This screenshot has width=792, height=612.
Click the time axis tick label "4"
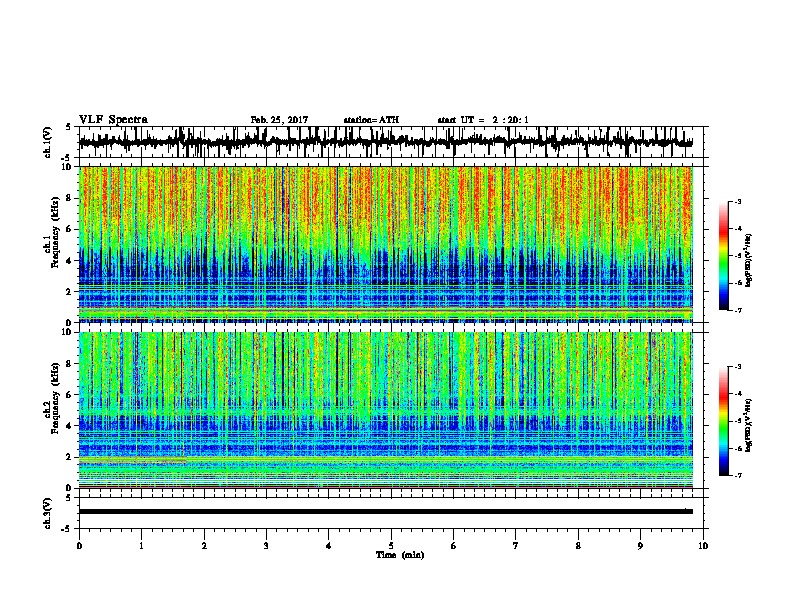(x=329, y=546)
